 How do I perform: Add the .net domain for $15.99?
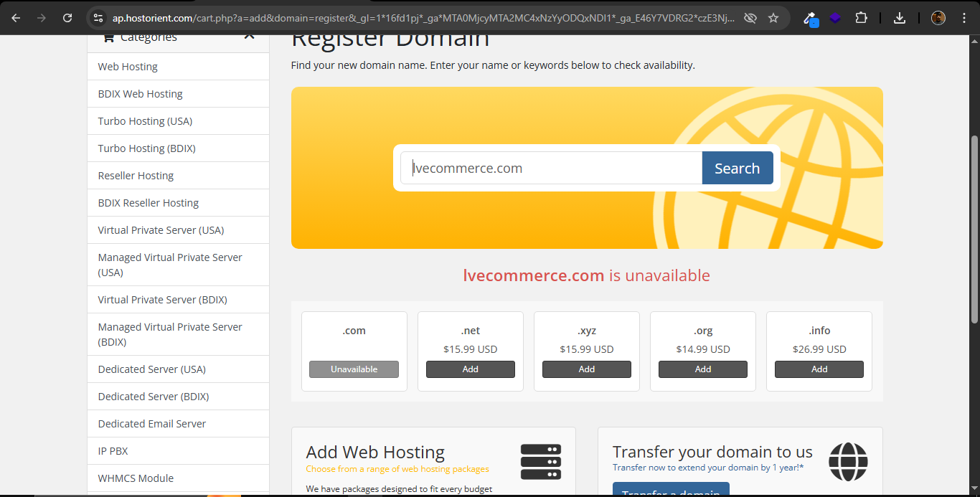tap(470, 369)
